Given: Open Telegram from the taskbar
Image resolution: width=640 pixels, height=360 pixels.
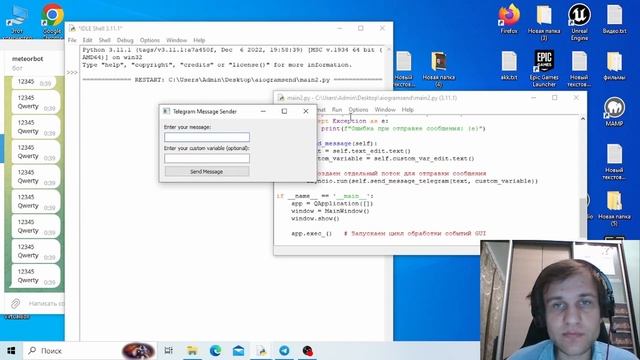Looking at the screenshot, I should [284, 351].
